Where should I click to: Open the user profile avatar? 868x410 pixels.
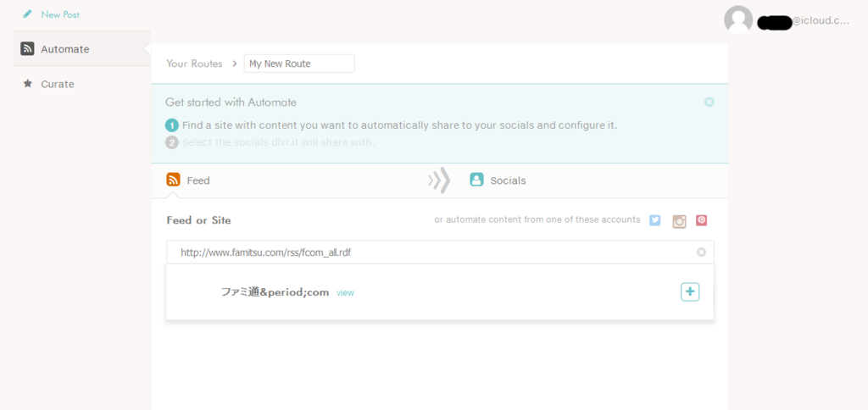[x=738, y=20]
